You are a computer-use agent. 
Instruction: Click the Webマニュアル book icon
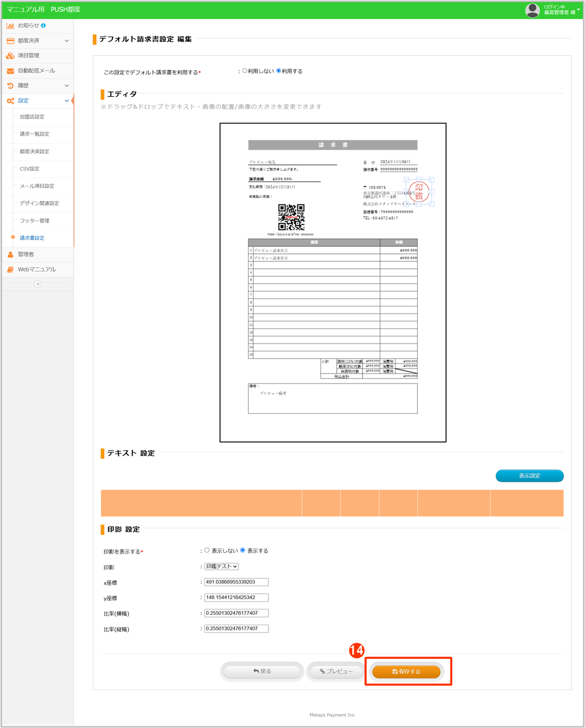click(x=10, y=270)
